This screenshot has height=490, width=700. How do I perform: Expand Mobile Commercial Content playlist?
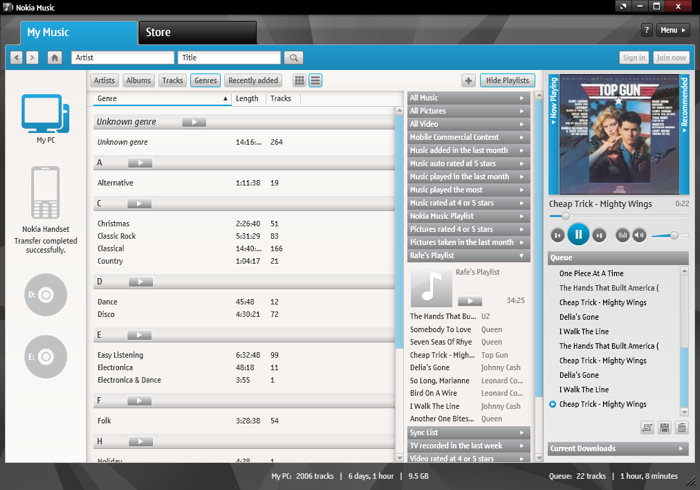coord(469,137)
